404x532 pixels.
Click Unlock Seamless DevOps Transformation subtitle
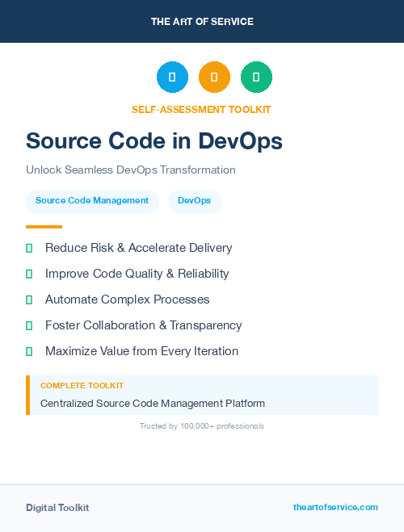click(131, 170)
